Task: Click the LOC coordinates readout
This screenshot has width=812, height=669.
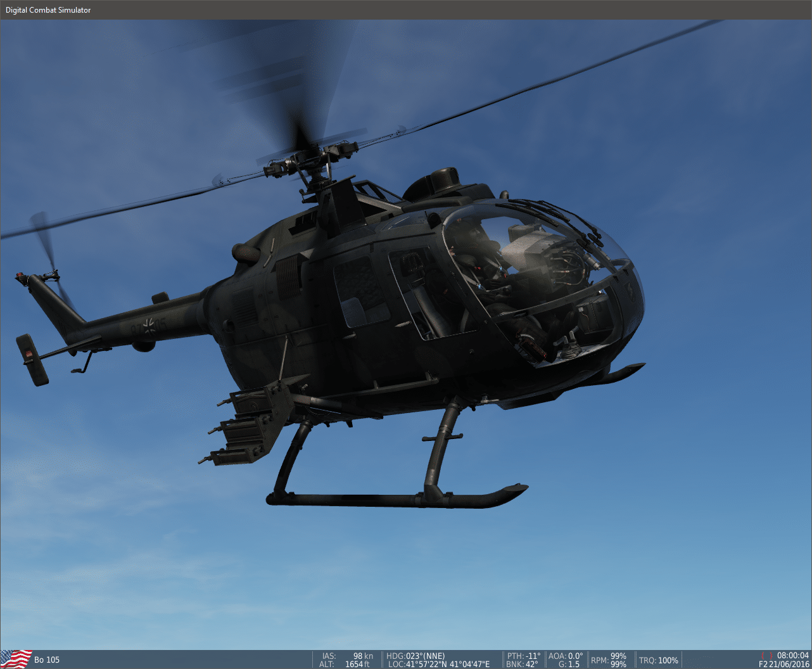Action: pos(438,664)
